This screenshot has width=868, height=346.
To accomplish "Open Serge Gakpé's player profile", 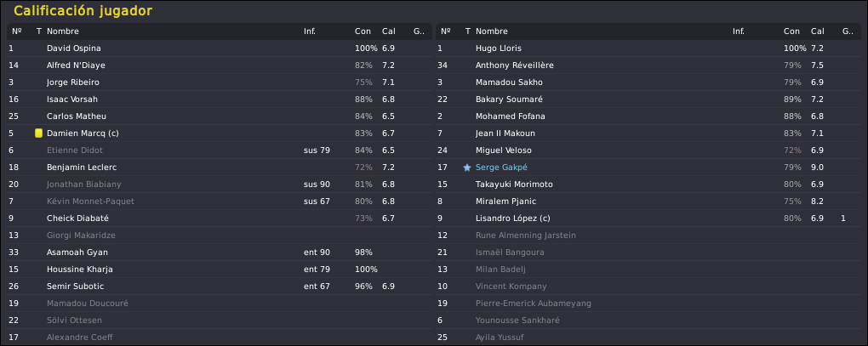I will 497,167.
